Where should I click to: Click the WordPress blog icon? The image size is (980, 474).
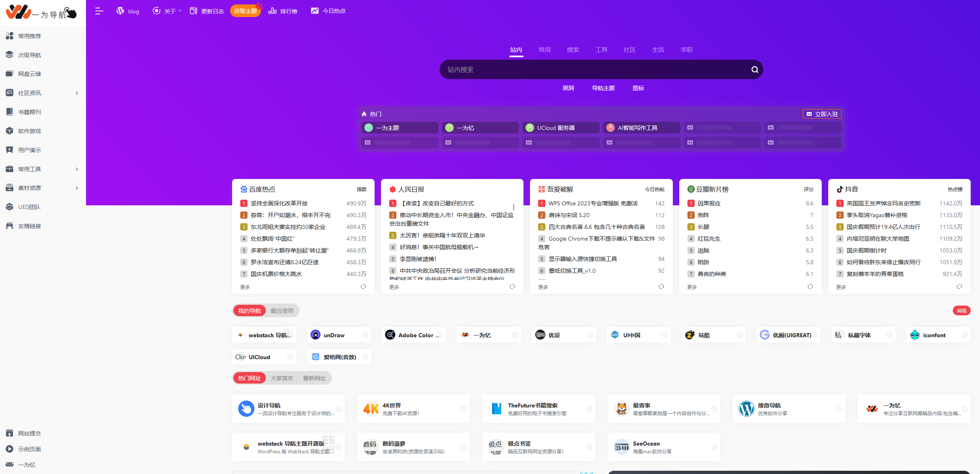tap(120, 11)
